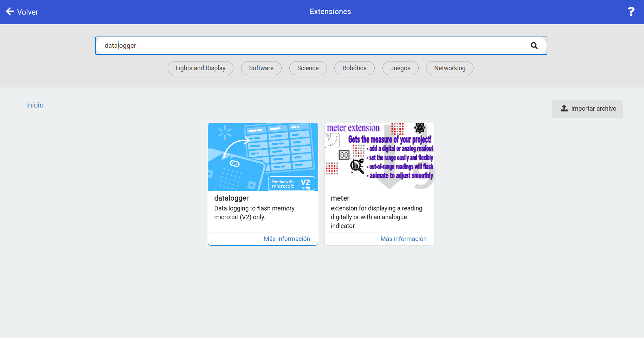Screen dimensions: 644x338
Task: Select the datalogger card title
Action: pyautogui.click(x=231, y=198)
